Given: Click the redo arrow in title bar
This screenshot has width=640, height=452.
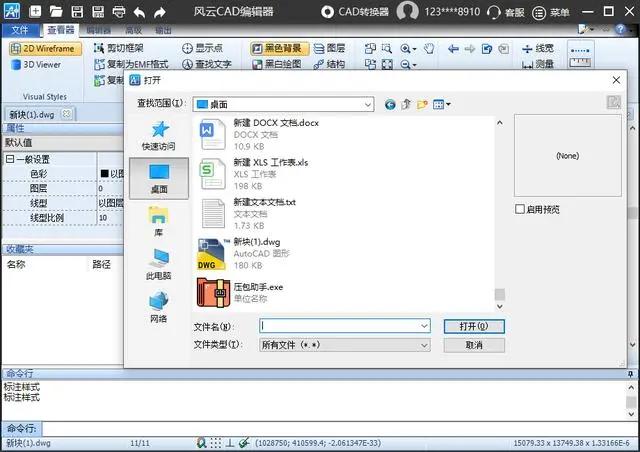Looking at the screenshot, I should (160, 12).
